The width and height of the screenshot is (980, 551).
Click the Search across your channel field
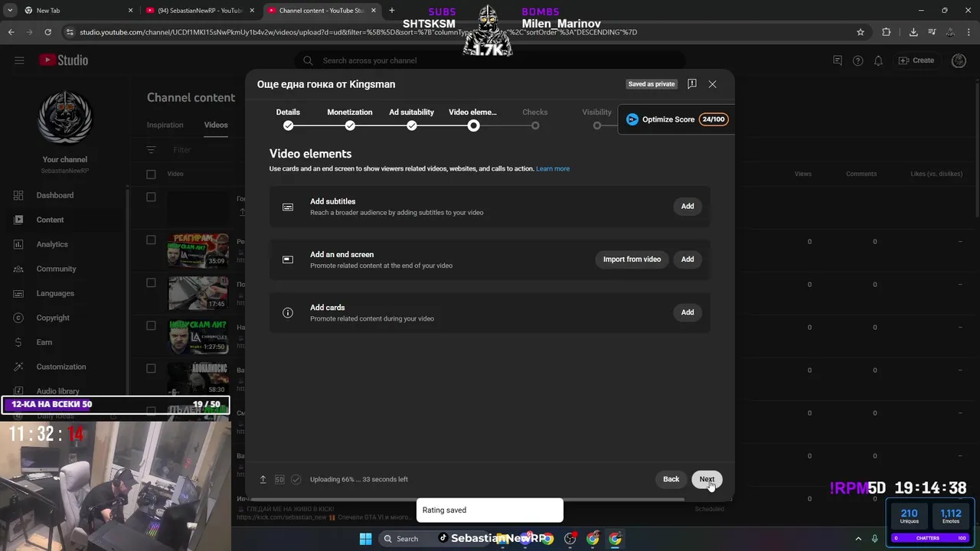point(490,60)
